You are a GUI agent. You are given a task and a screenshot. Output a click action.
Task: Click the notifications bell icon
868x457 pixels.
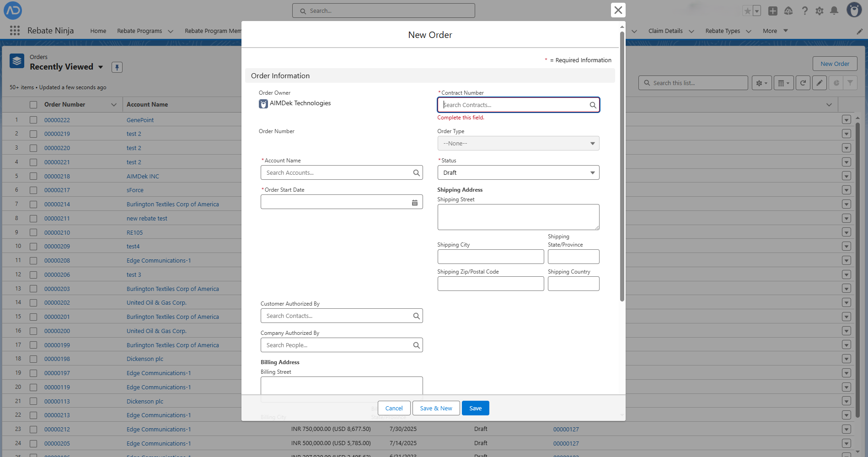click(x=834, y=11)
